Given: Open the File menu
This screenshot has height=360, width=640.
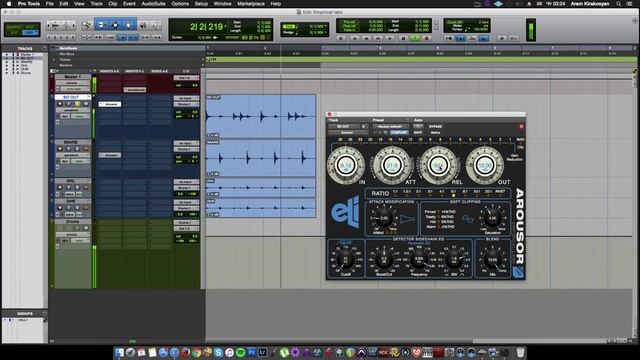Looking at the screenshot, I should pyautogui.click(x=49, y=4).
